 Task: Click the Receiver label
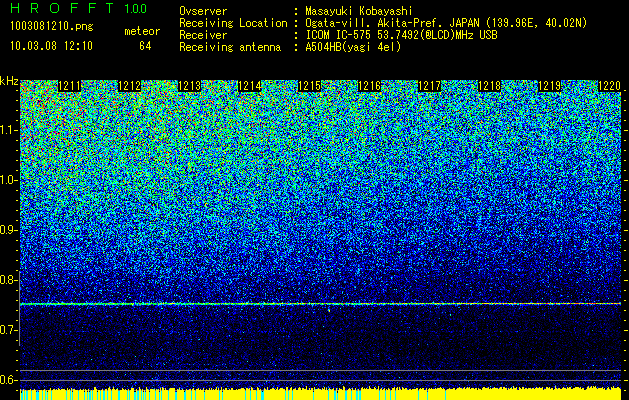(x=203, y=35)
